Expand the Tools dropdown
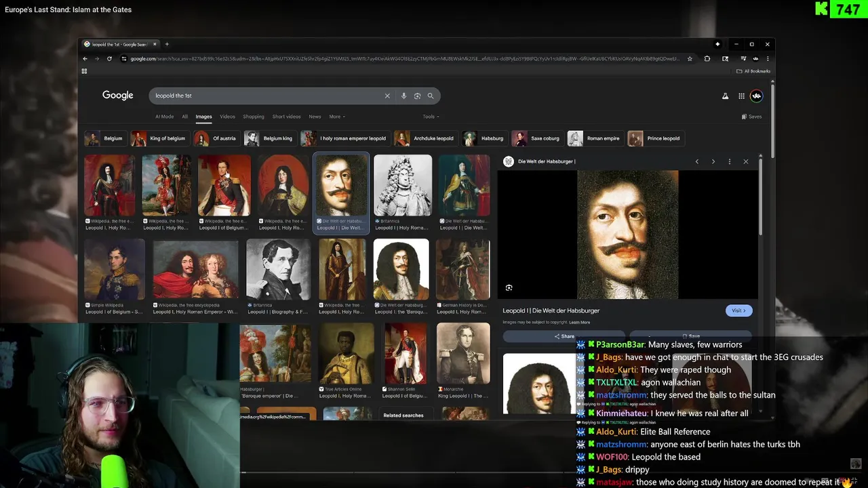This screenshot has width=868, height=488. [x=431, y=117]
